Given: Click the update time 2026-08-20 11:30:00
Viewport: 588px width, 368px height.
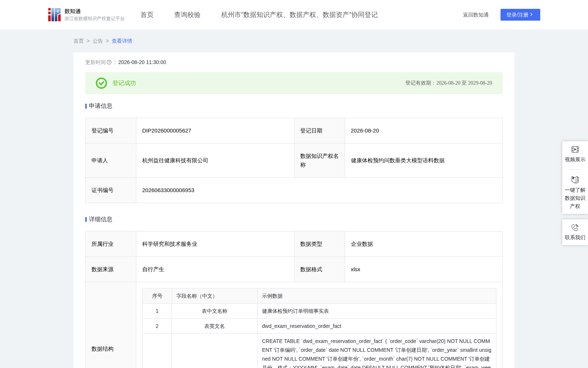Looking at the screenshot, I should point(142,62).
